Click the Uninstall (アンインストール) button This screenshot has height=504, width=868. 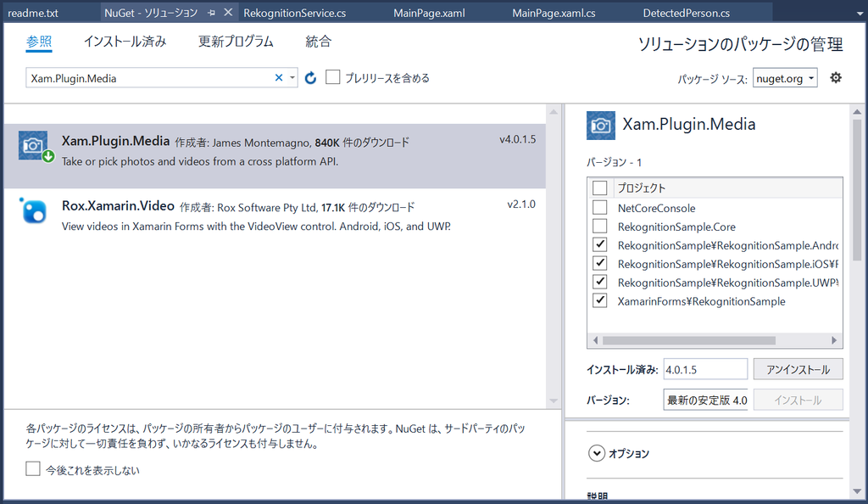(x=798, y=369)
